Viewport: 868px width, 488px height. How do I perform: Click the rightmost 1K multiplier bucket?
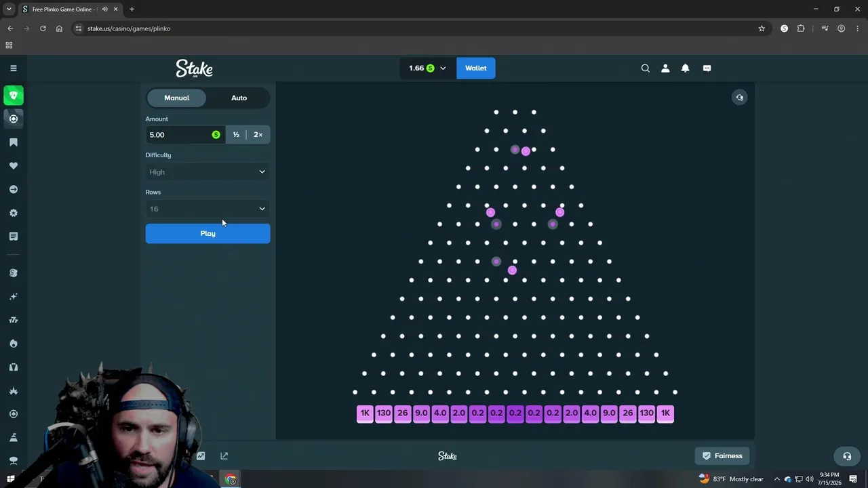665,413
